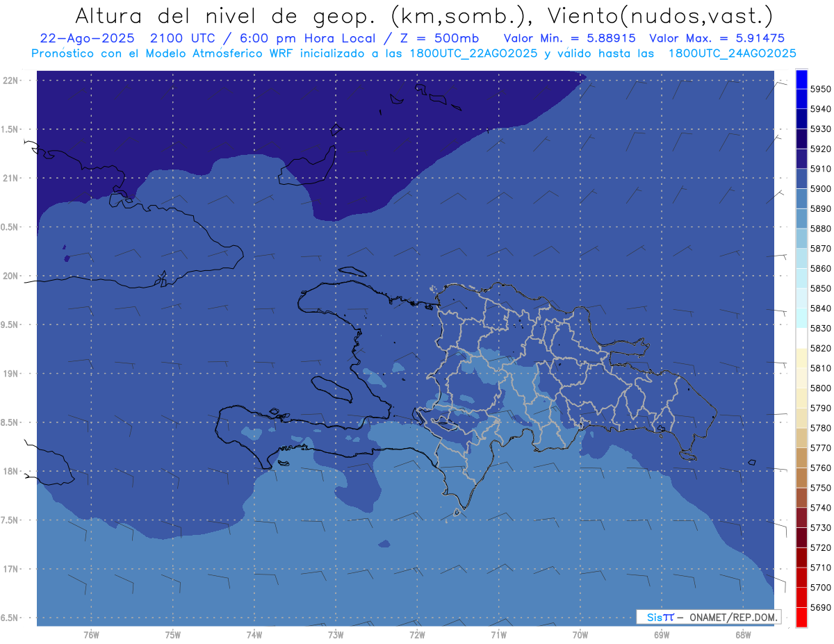Viewport: 834px width, 644px height.
Task: Click the 74W longitude axis label
Action: [254, 634]
